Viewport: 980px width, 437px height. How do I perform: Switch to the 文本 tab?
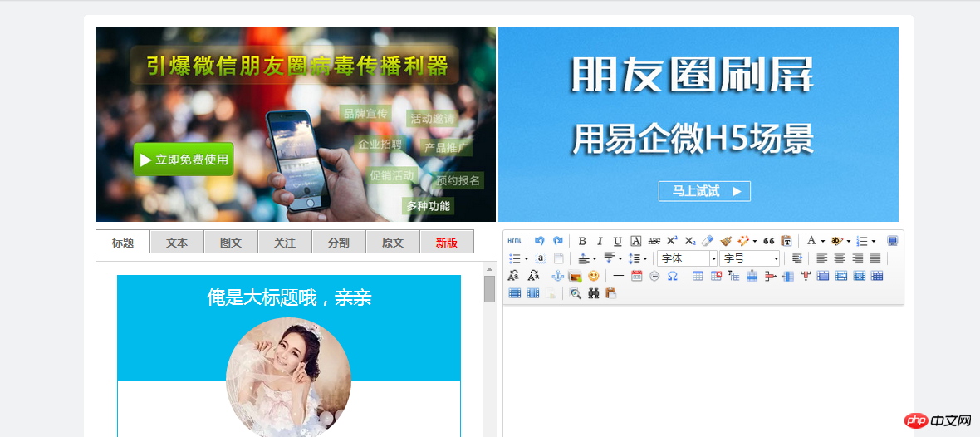177,243
